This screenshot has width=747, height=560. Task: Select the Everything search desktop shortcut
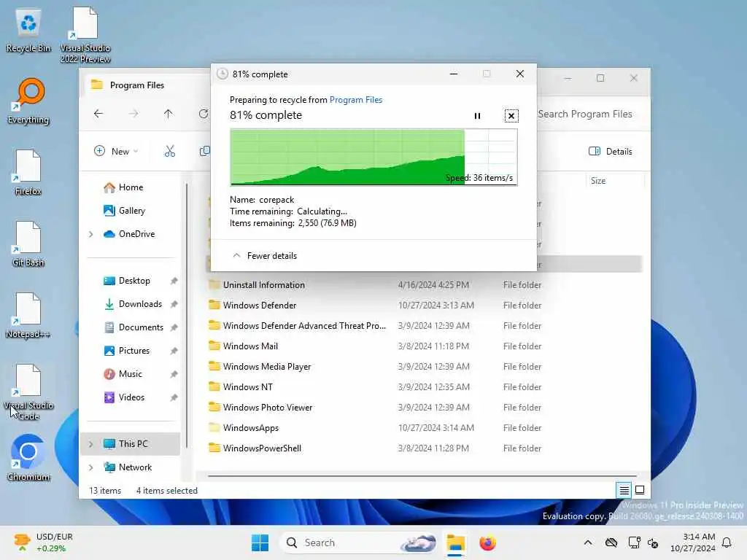28,101
